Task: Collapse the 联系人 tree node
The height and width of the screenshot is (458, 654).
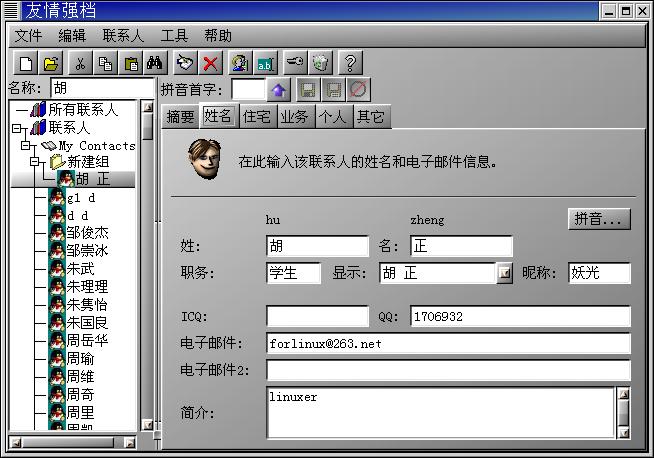Action: tap(17, 128)
